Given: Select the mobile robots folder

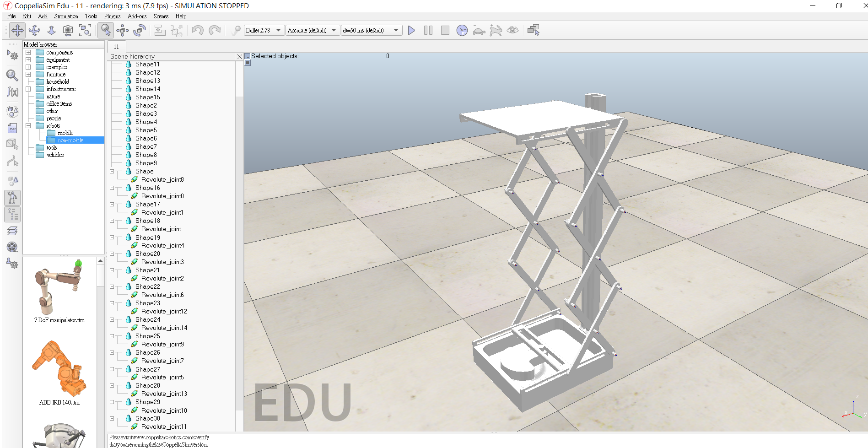Looking at the screenshot, I should tap(65, 133).
